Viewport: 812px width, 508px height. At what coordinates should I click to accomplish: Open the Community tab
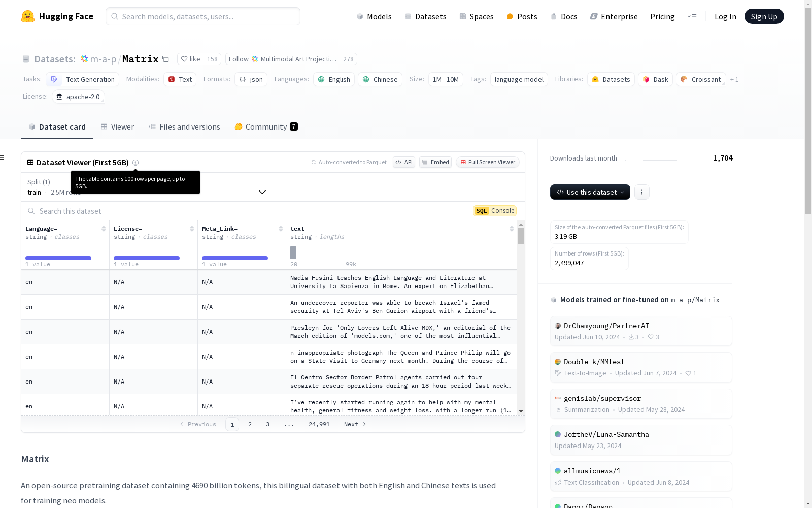266,127
